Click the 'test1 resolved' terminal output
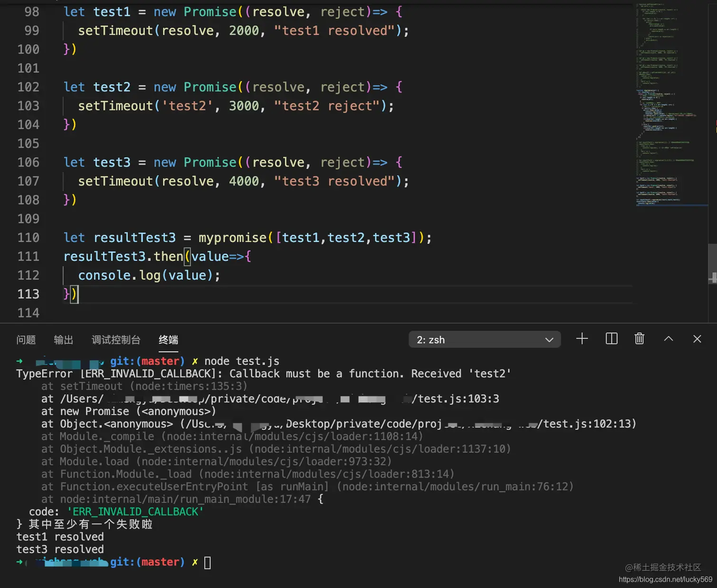717x588 pixels. [x=60, y=537]
